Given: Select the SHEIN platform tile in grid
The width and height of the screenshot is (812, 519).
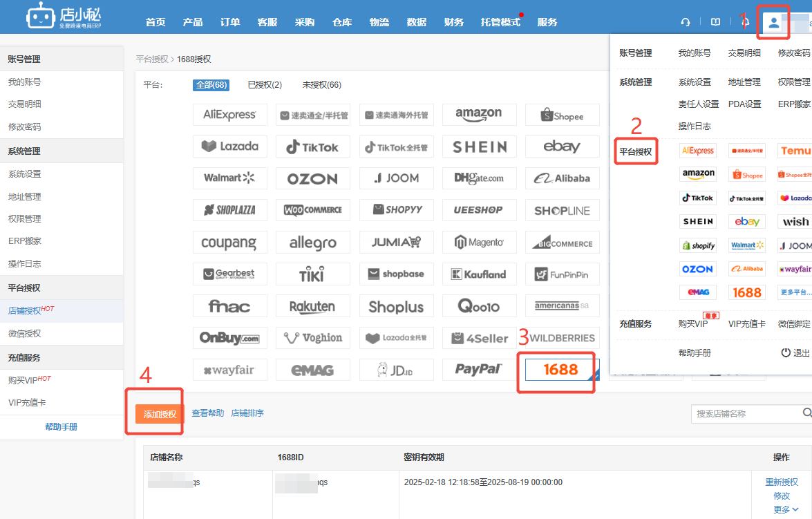Looking at the screenshot, I should pos(479,147).
